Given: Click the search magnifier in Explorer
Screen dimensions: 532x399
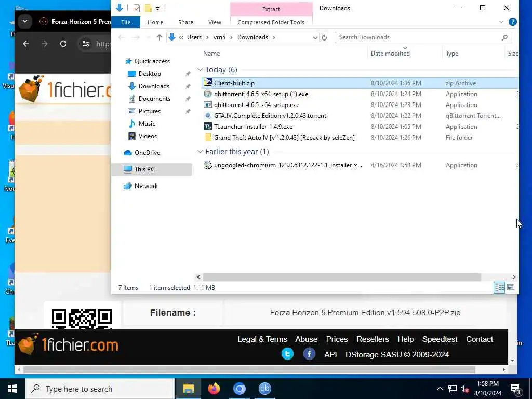Looking at the screenshot, I should pyautogui.click(x=505, y=37).
